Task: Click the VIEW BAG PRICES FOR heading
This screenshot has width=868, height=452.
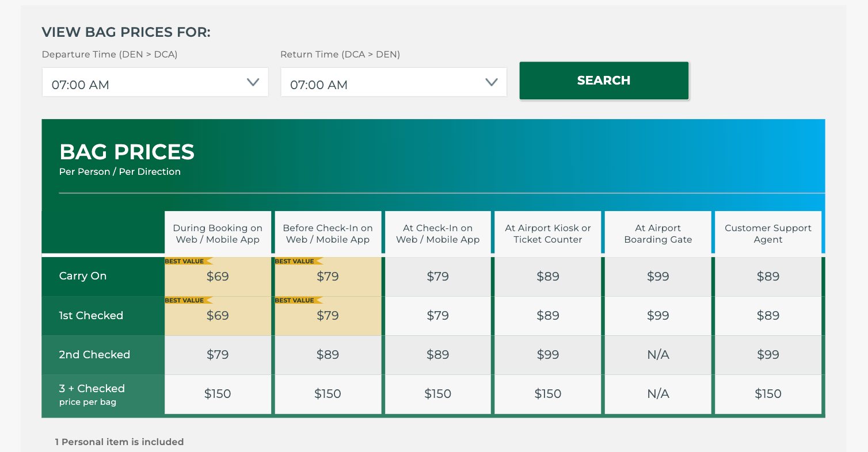Action: [x=126, y=32]
